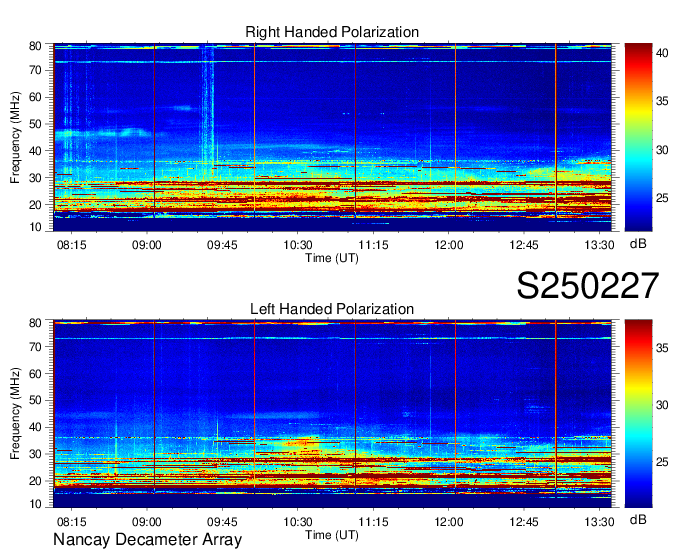Click the 40 tick on Right Handed colorbar

point(662,53)
